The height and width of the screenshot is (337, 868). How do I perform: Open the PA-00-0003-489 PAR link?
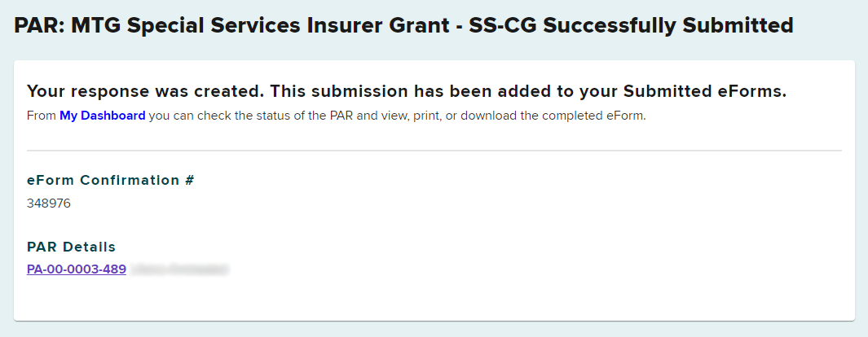click(77, 269)
